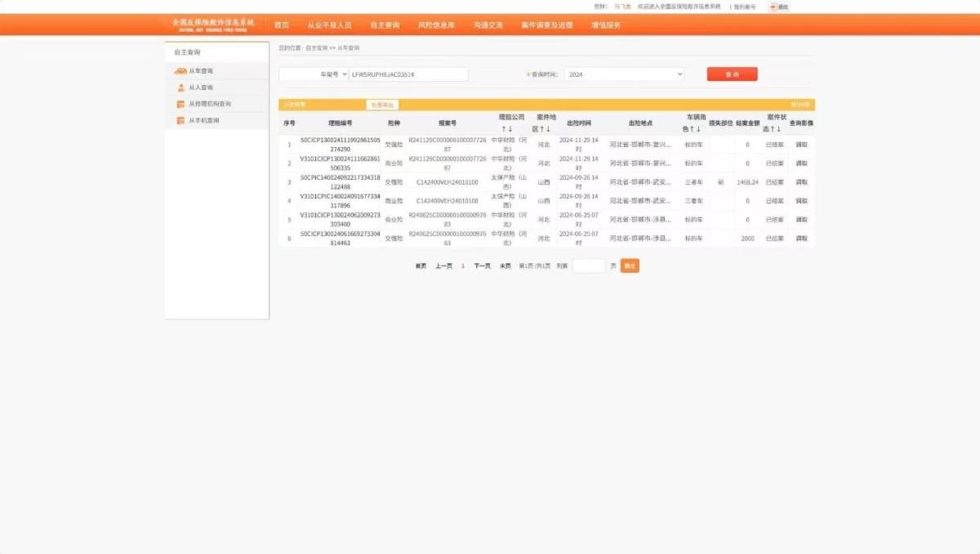The width and height of the screenshot is (980, 554).
Task: Click the 险种 column header
Action: pos(394,123)
